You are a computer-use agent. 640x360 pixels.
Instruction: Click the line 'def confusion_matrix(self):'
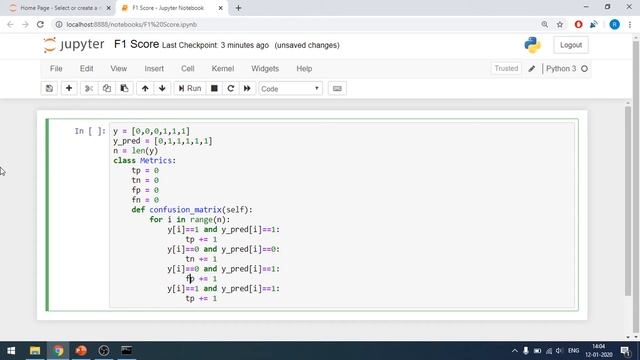pos(192,209)
